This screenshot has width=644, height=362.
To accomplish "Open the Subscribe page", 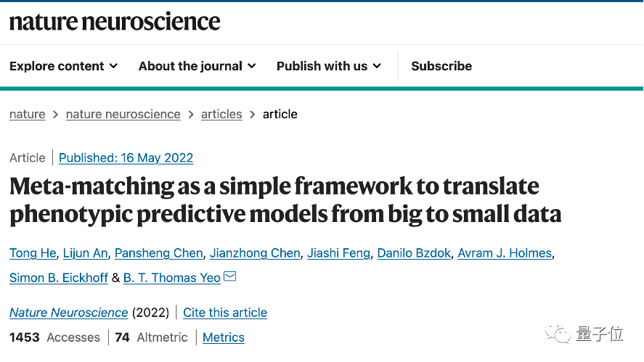I will coord(441,66).
